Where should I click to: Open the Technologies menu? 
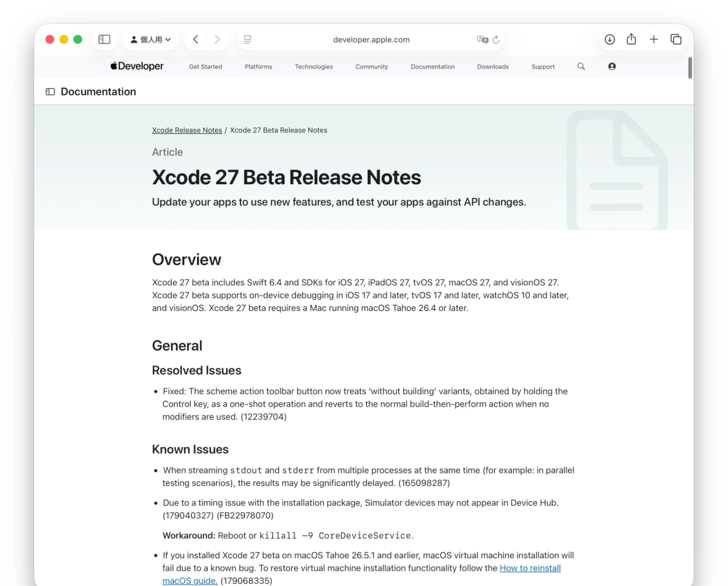coord(314,67)
